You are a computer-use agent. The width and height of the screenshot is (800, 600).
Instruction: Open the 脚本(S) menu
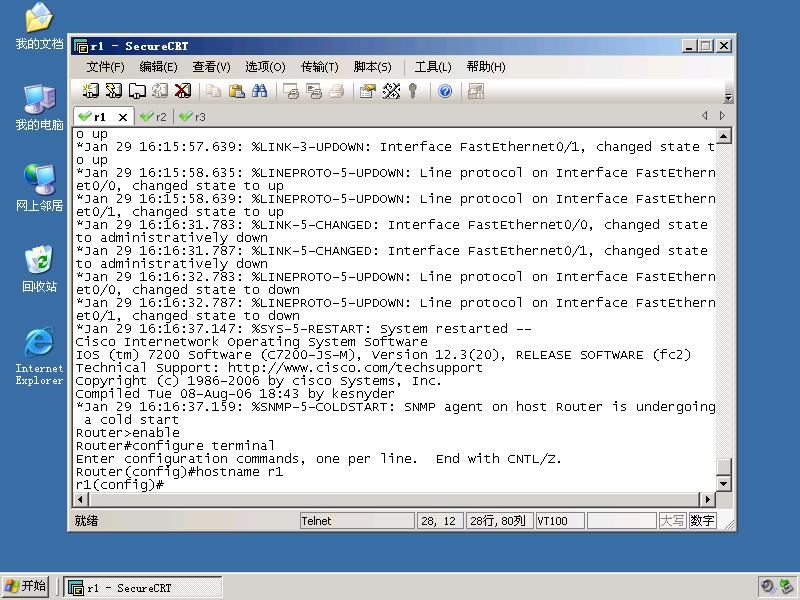click(x=372, y=67)
